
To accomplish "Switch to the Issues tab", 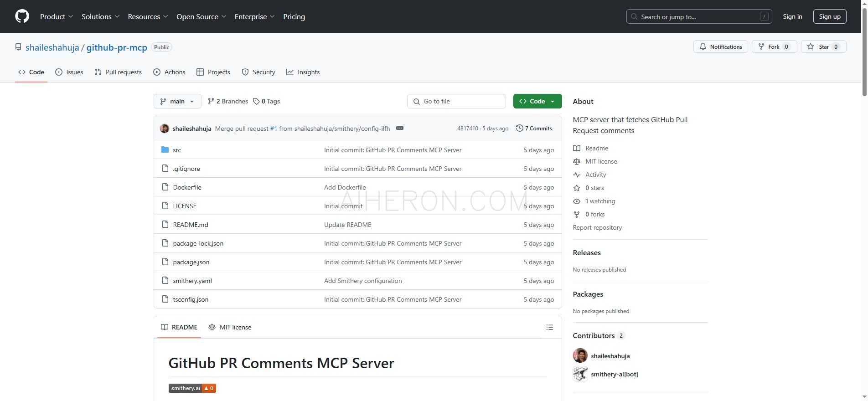I will coord(69,72).
